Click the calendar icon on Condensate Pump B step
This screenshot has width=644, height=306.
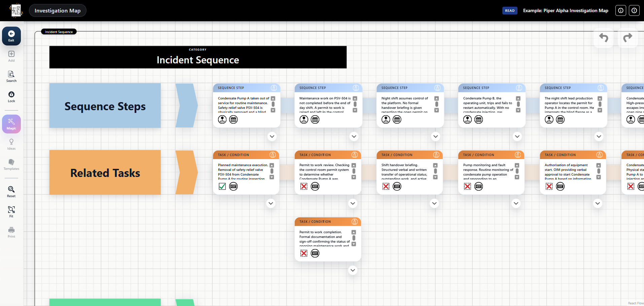coord(478,119)
